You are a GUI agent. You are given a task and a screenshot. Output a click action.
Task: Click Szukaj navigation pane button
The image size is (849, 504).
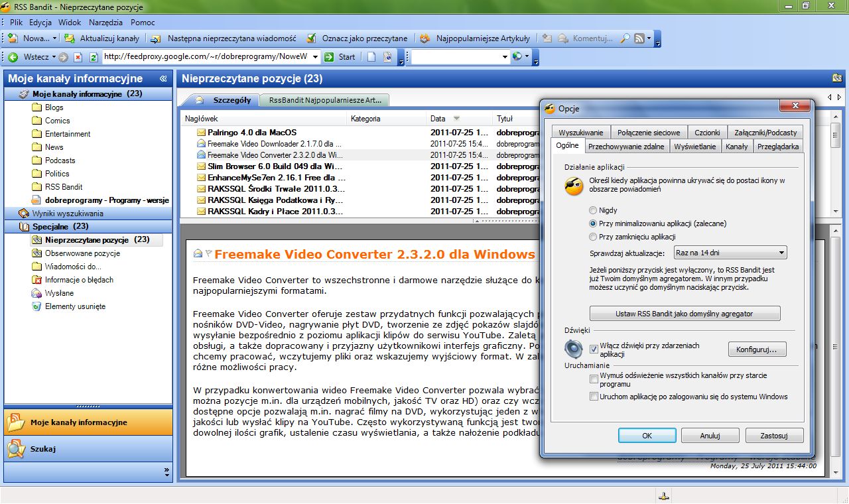[x=88, y=449]
